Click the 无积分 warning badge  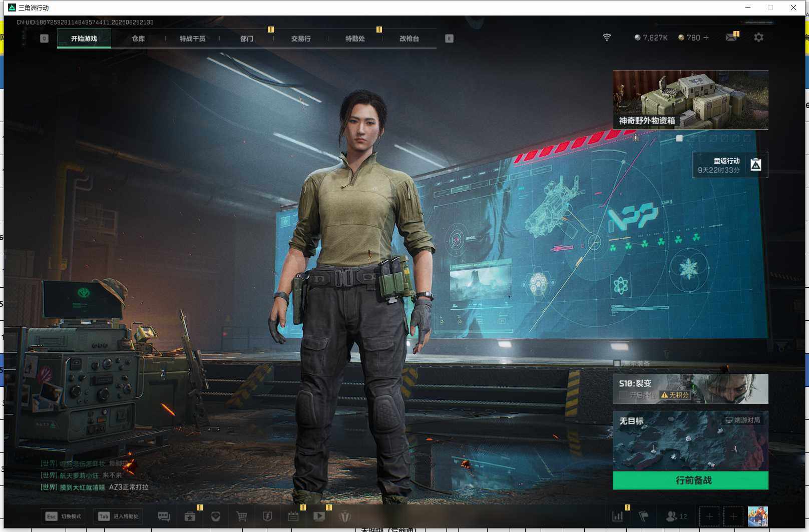(x=675, y=395)
